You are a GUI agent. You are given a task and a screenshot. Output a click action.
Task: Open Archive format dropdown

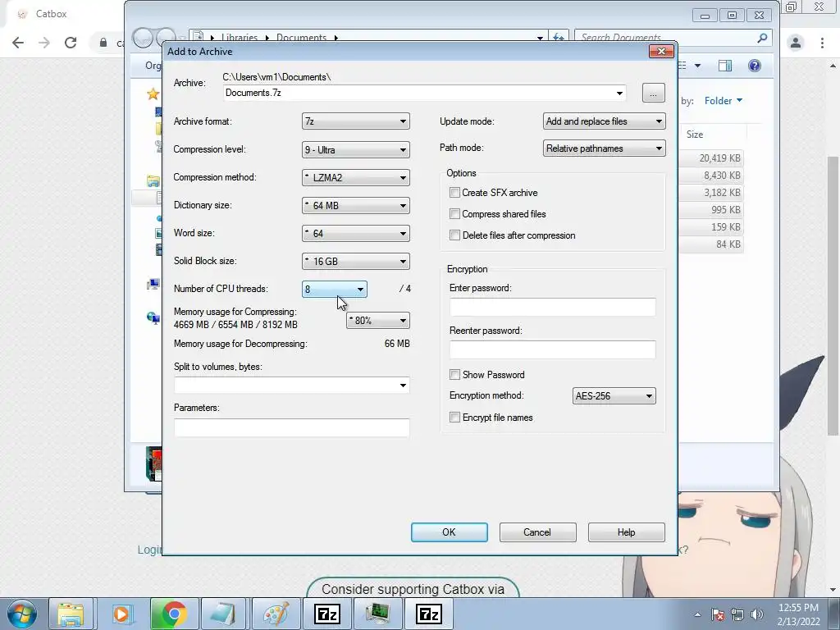click(x=356, y=121)
